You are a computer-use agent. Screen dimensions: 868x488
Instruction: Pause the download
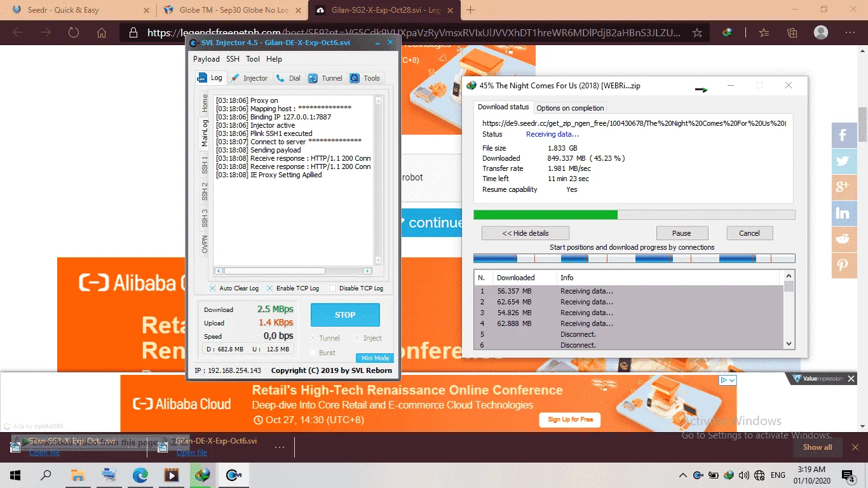click(682, 233)
